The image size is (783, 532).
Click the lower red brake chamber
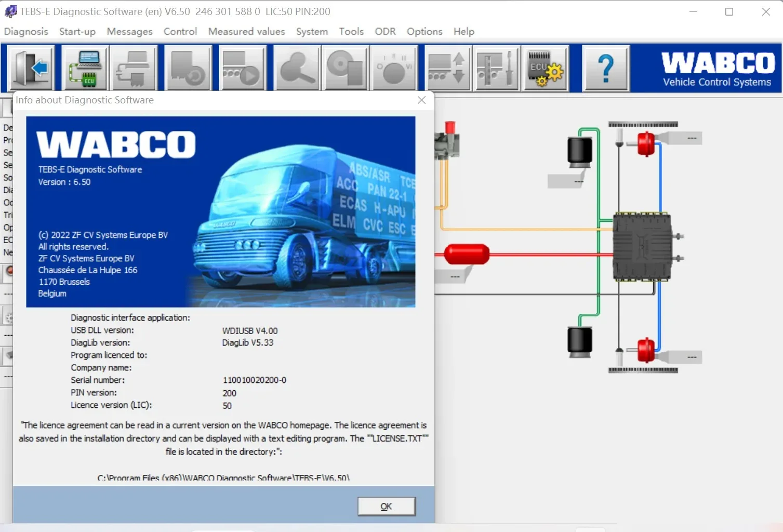(x=646, y=350)
